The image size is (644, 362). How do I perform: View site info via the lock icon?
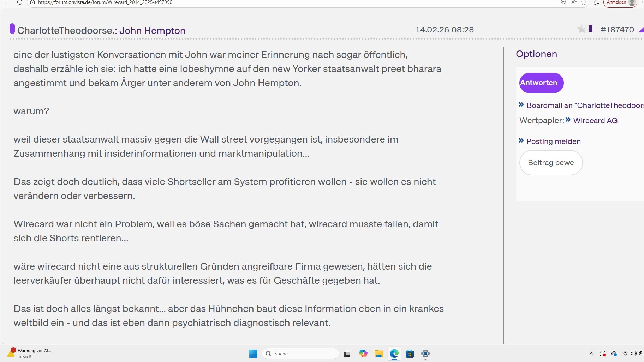tap(32, 2)
